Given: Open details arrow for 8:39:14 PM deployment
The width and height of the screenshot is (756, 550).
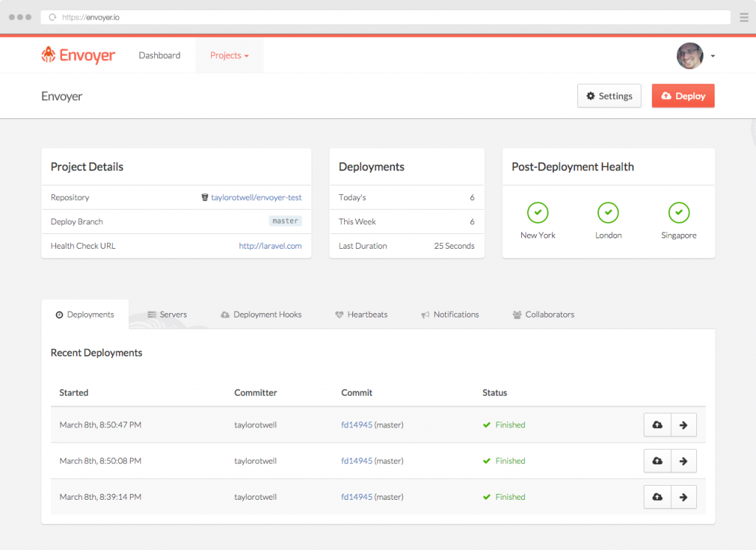Looking at the screenshot, I should point(684,498).
